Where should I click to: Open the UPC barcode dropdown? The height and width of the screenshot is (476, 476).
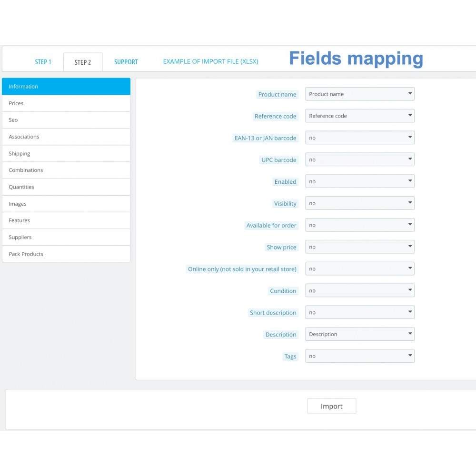click(x=360, y=159)
